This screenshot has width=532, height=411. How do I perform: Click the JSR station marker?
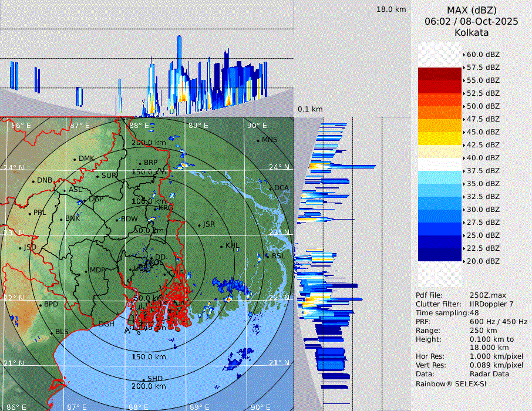[x=198, y=225]
